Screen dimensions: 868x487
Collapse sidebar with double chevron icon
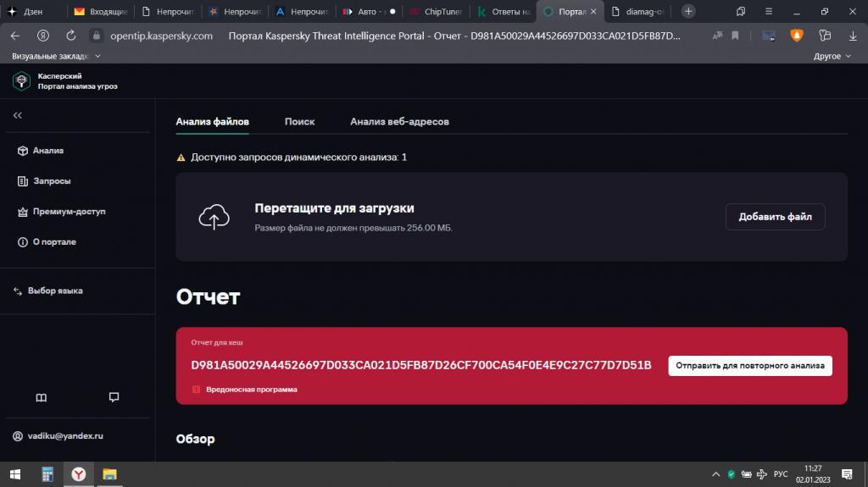coord(18,115)
